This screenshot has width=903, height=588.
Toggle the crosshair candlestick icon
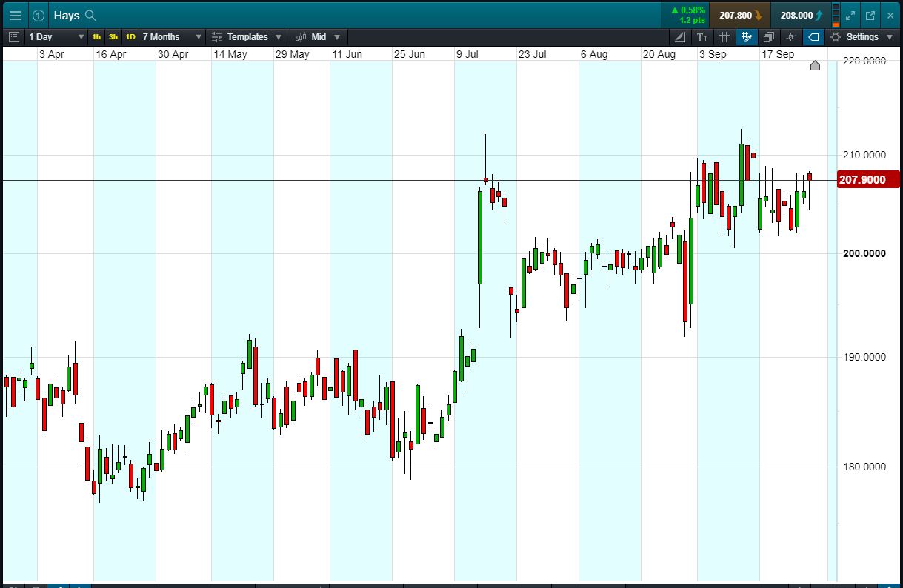[x=790, y=37]
